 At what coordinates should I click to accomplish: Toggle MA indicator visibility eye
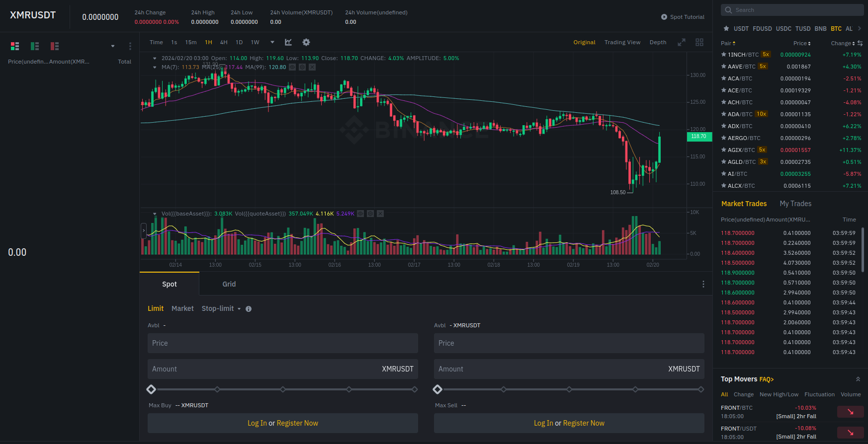pos(292,67)
